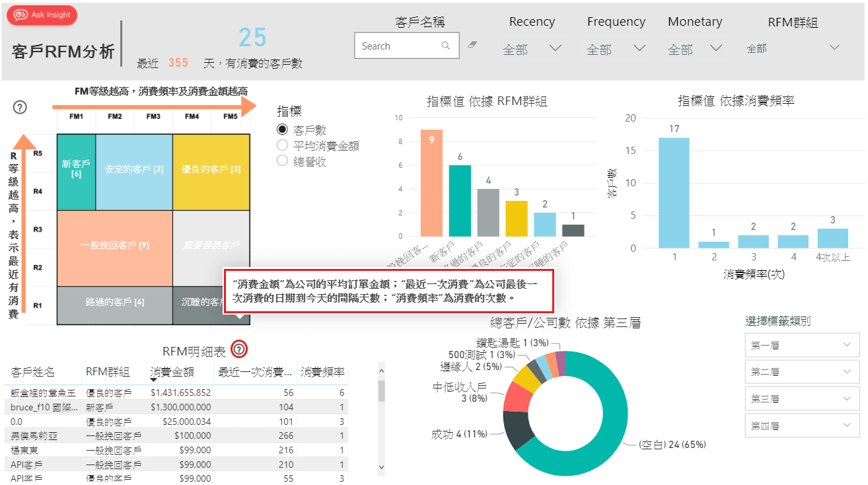This screenshot has width=868, height=485.
Task: Sort by the 客戶姓名 column header
Action: (33, 372)
